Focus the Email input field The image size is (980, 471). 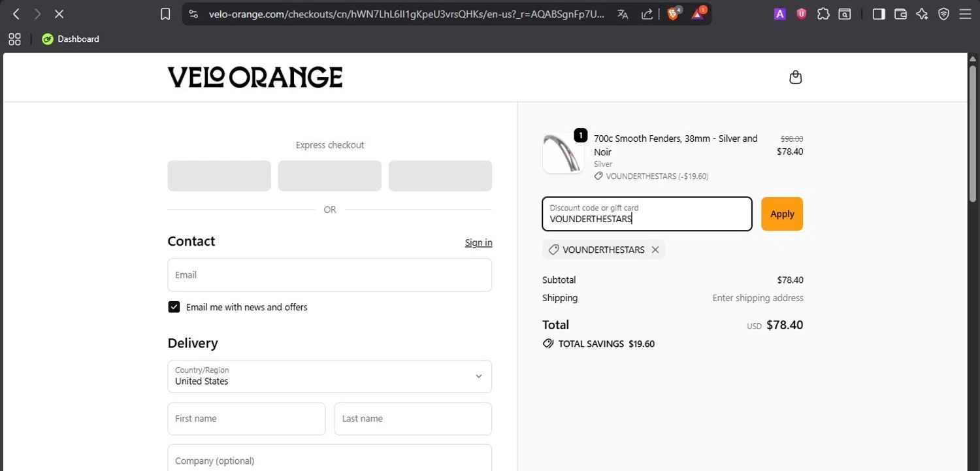point(330,275)
